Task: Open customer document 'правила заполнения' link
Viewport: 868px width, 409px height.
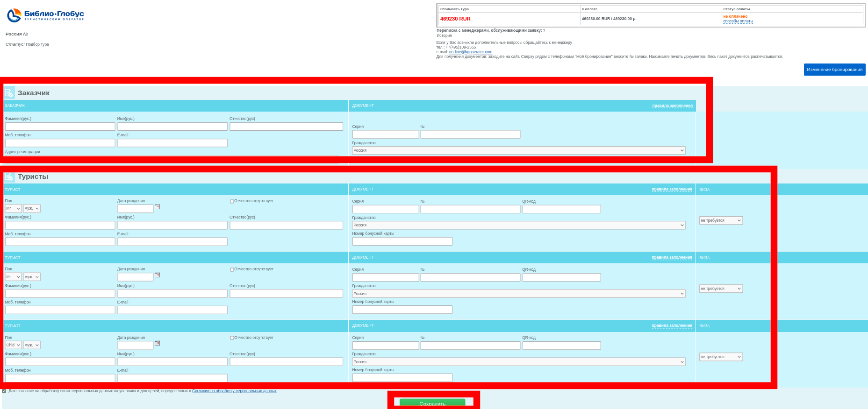Action: coord(672,106)
